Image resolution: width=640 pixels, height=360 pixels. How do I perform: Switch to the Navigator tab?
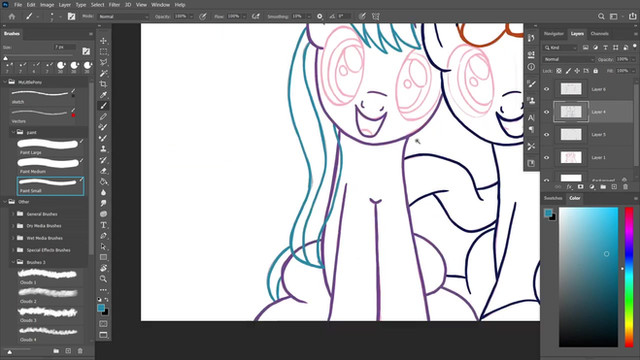pyautogui.click(x=554, y=34)
